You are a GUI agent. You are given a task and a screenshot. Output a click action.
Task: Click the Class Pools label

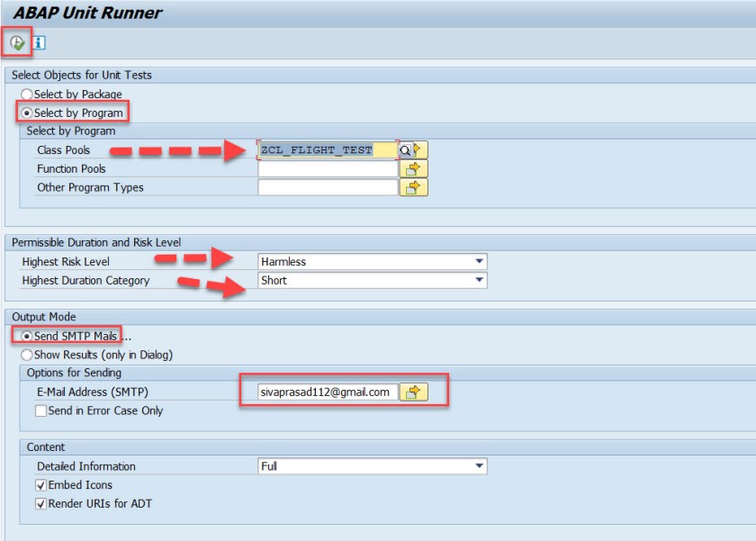click(x=63, y=150)
